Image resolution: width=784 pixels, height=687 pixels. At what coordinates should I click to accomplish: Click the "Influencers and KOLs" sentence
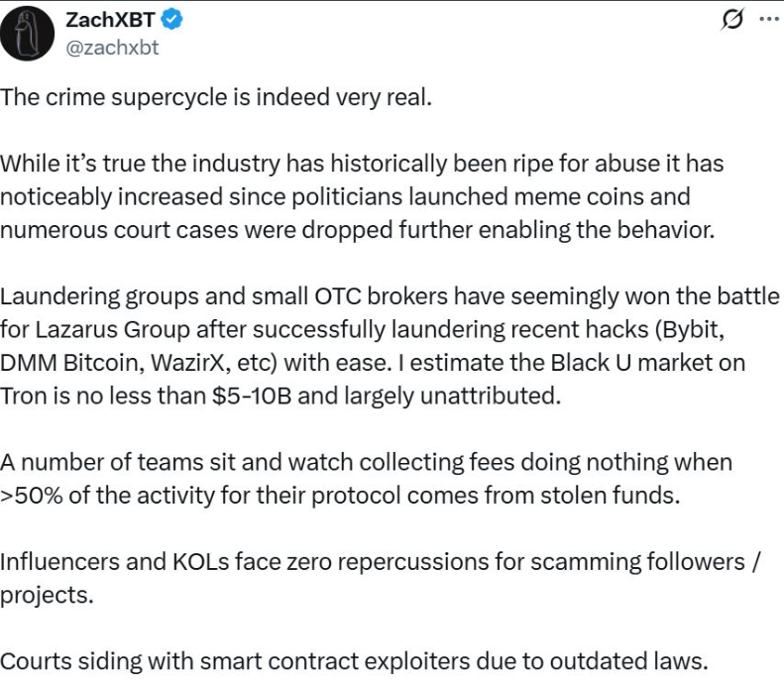380,562
